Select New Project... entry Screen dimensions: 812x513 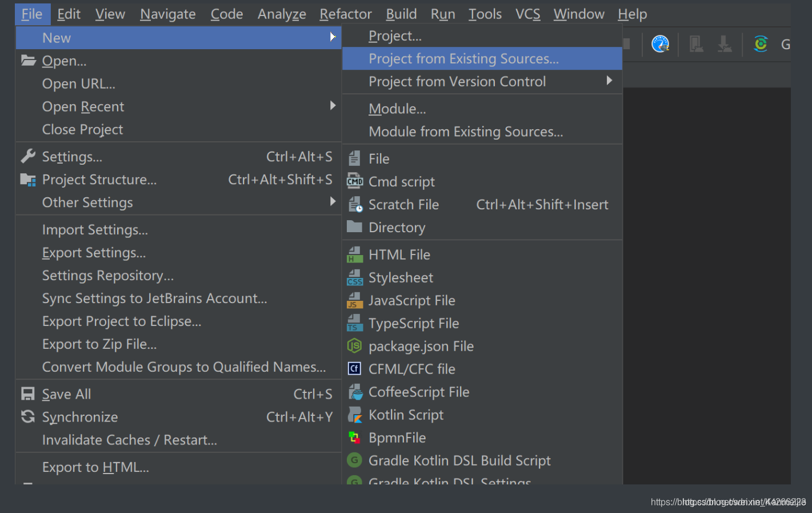click(482, 35)
